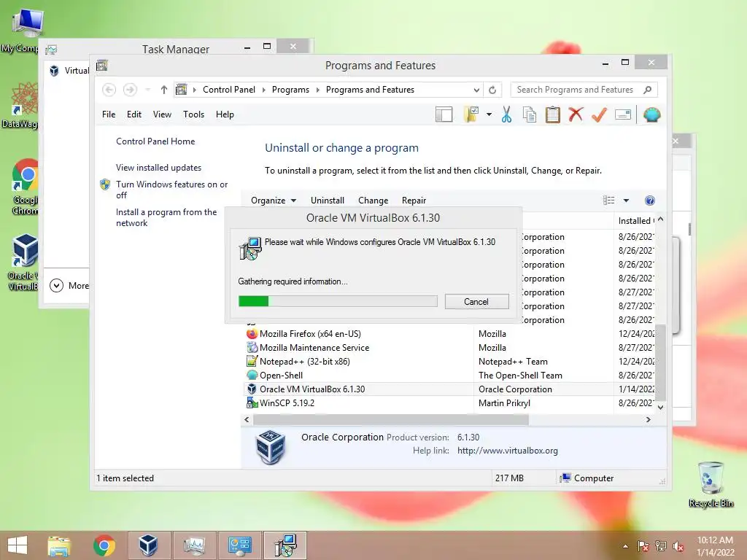Open the Help menu
Image resolution: width=747 pixels, height=560 pixels.
[225, 114]
